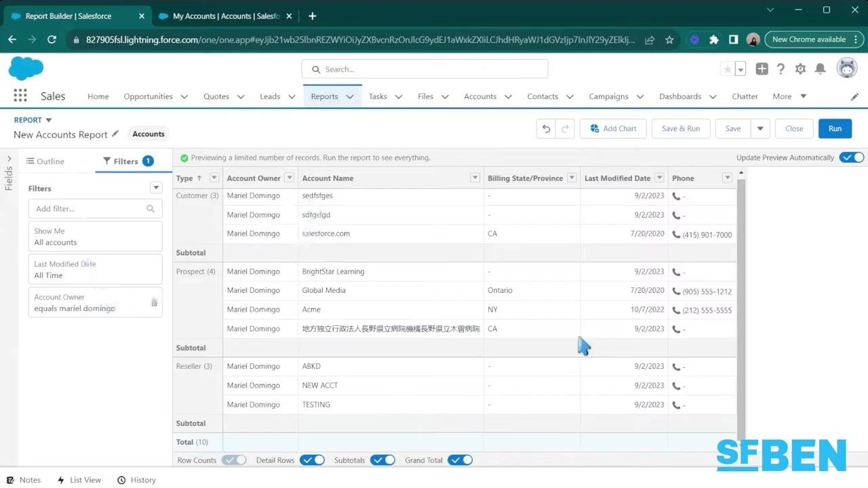Click the Run button
Screen dimensions: 868x488
point(835,129)
